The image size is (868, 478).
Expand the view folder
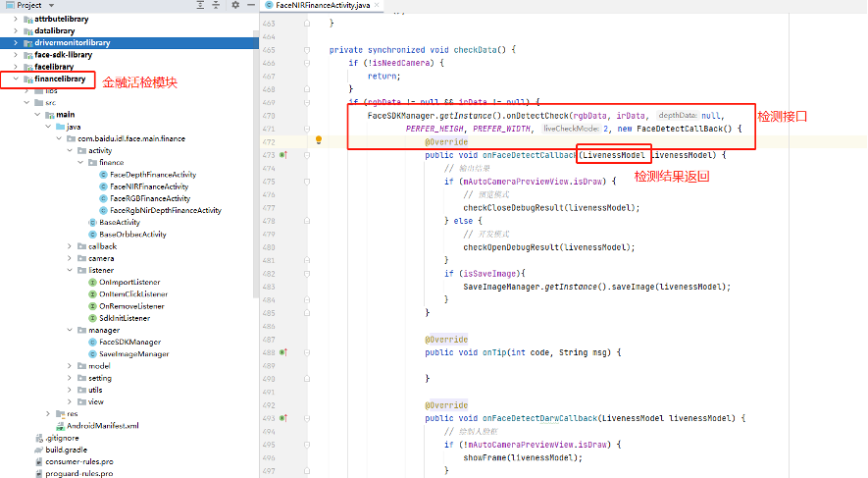click(x=70, y=402)
